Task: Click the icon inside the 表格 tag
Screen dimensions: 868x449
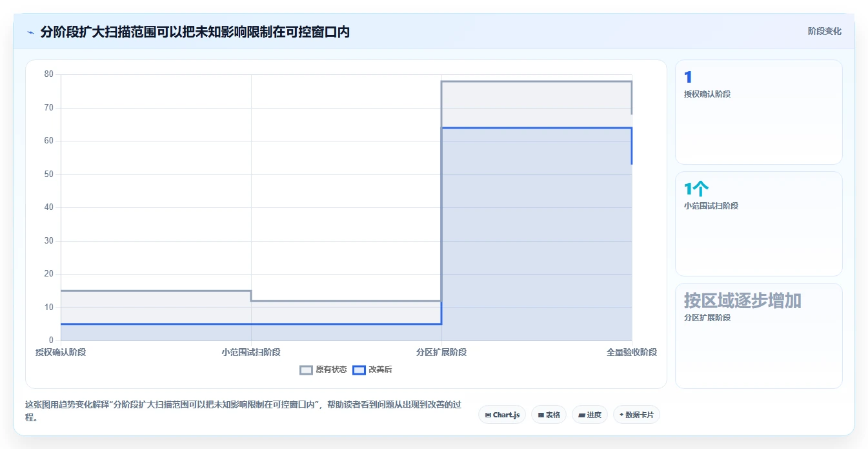Action: pyautogui.click(x=541, y=415)
